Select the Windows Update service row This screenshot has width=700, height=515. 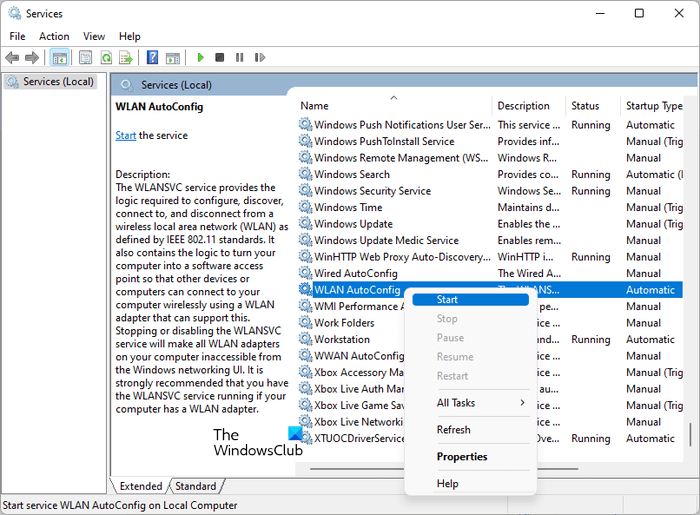click(x=353, y=224)
